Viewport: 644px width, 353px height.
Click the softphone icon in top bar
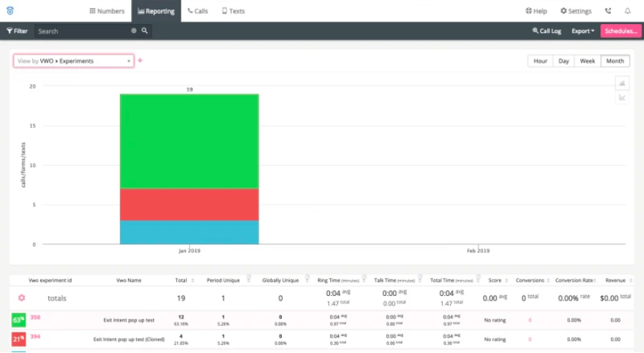coord(608,11)
